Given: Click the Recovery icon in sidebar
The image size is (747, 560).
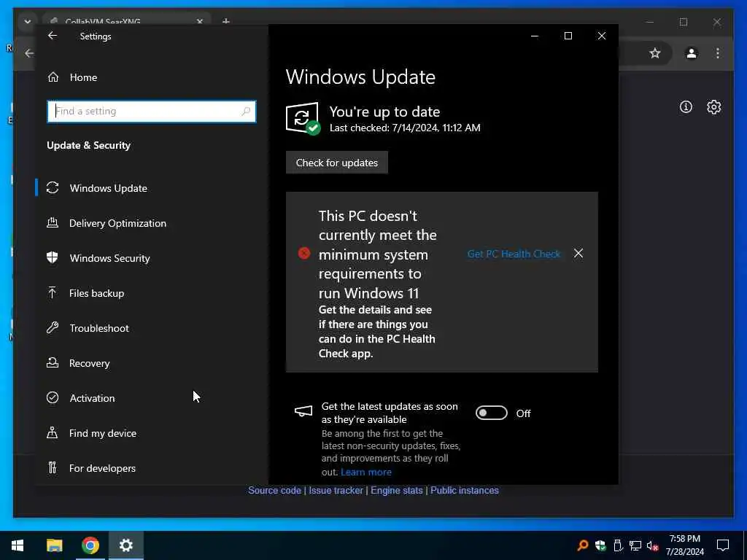Looking at the screenshot, I should 53,362.
